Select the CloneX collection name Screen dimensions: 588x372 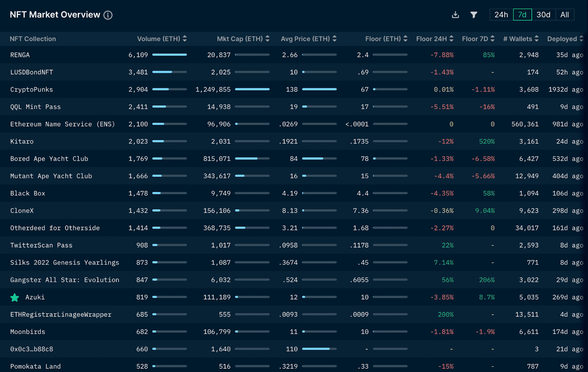coord(22,210)
